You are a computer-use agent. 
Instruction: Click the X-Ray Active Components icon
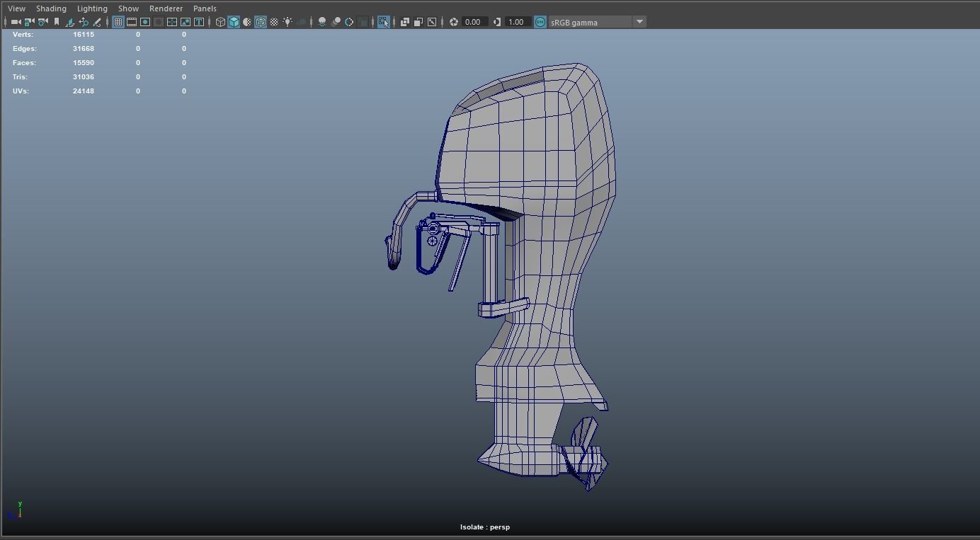(x=418, y=22)
